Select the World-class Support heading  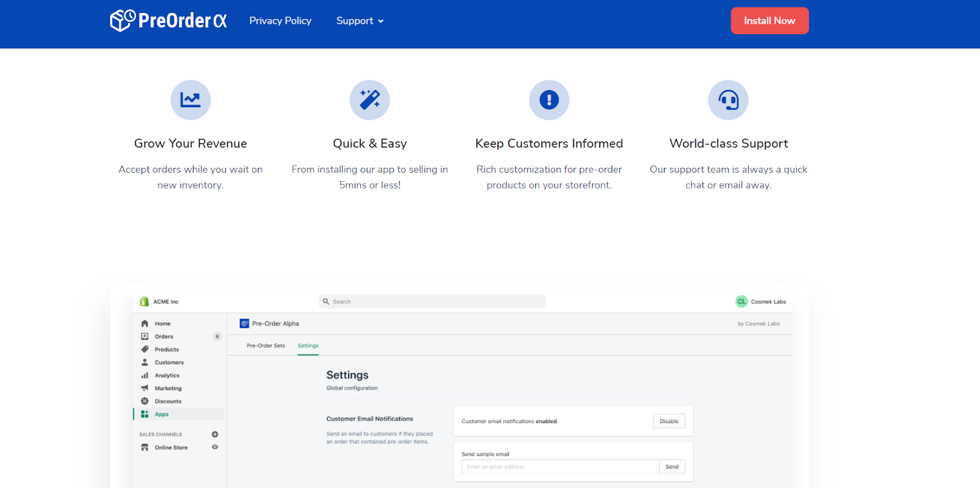(729, 143)
